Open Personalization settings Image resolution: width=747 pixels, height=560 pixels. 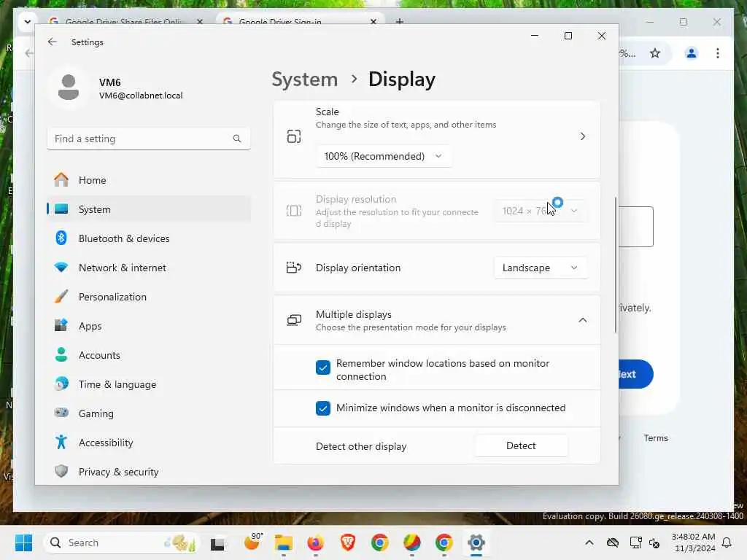[x=149, y=297]
